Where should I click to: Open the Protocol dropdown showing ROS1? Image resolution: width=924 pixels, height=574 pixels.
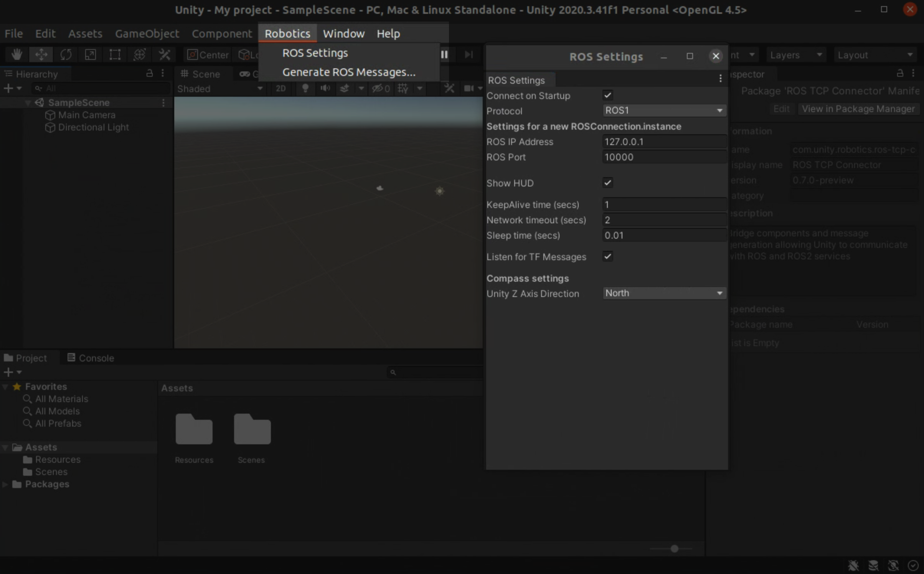664,111
